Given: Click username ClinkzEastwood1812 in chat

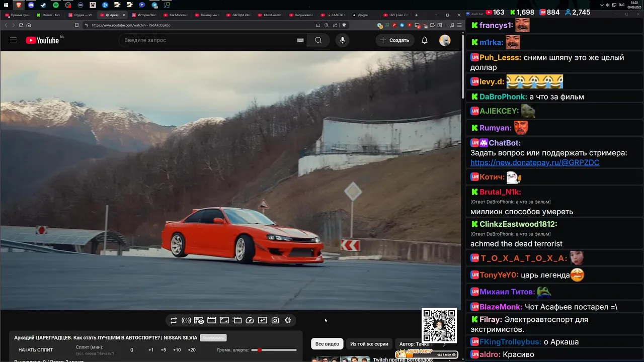Looking at the screenshot, I should (x=518, y=224).
